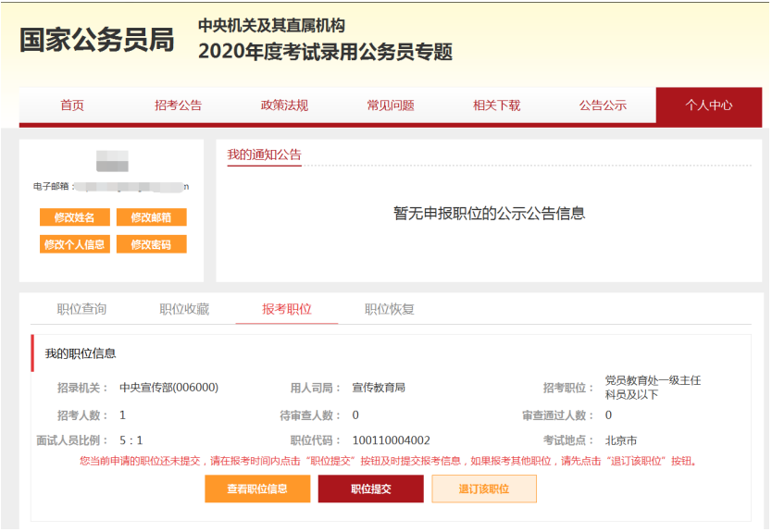Screen dimensions: 772x532
Task: Click the 电子邮箱 label
Action: 51,186
